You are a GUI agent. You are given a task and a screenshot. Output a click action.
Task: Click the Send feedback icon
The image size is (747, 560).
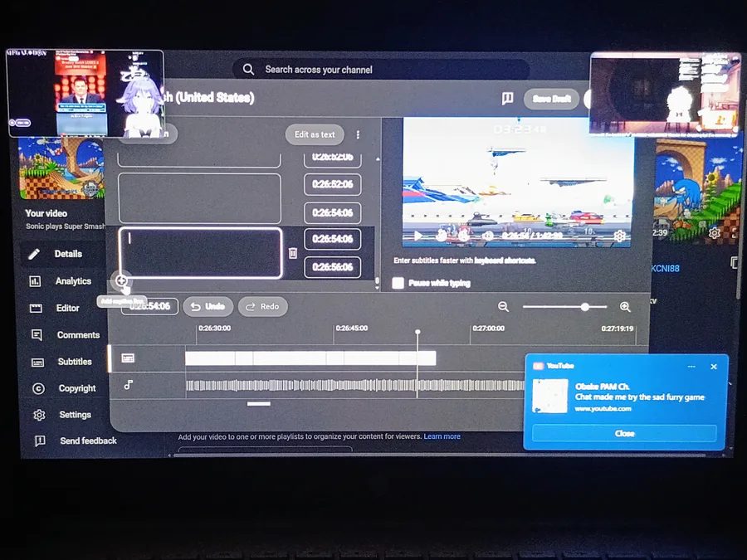click(x=40, y=441)
